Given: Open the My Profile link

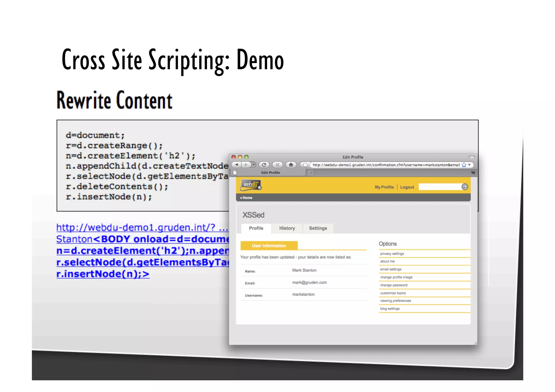Looking at the screenshot, I should click(384, 187).
